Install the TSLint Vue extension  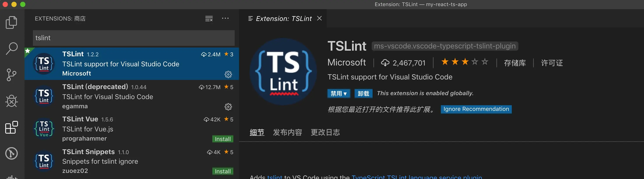tap(222, 139)
